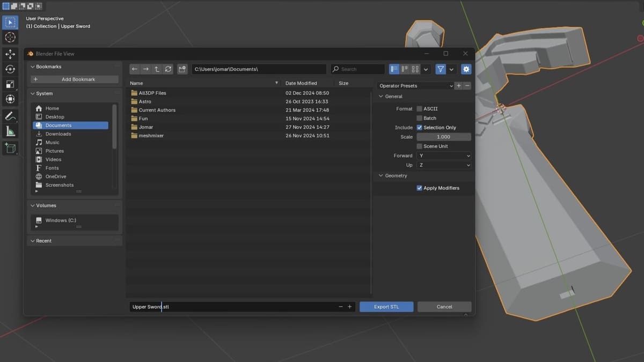Screen dimensions: 644x362
Task: Go back to previous folder
Action: [135, 69]
